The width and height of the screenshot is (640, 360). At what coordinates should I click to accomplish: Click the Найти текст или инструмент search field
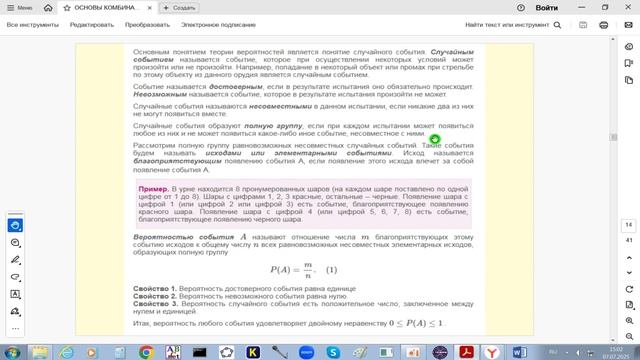click(507, 25)
